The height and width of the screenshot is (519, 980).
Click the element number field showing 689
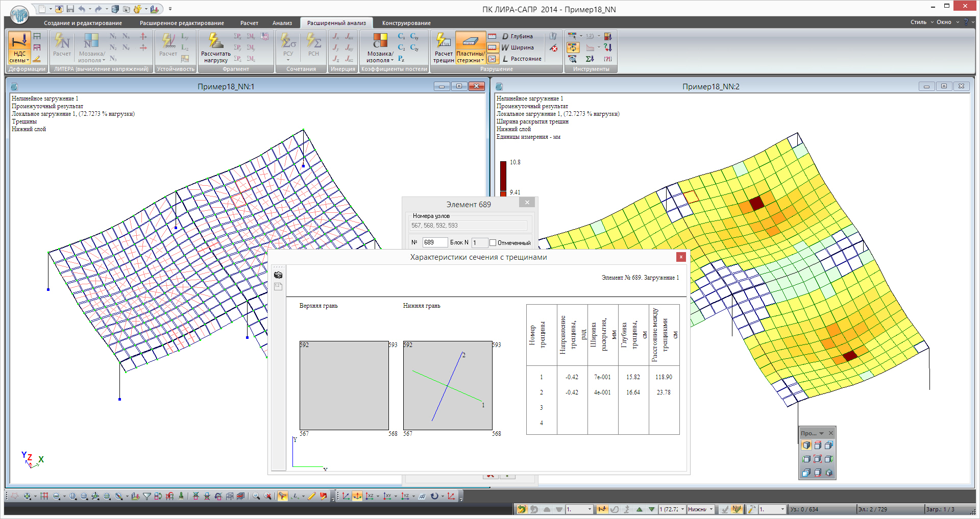coord(434,242)
